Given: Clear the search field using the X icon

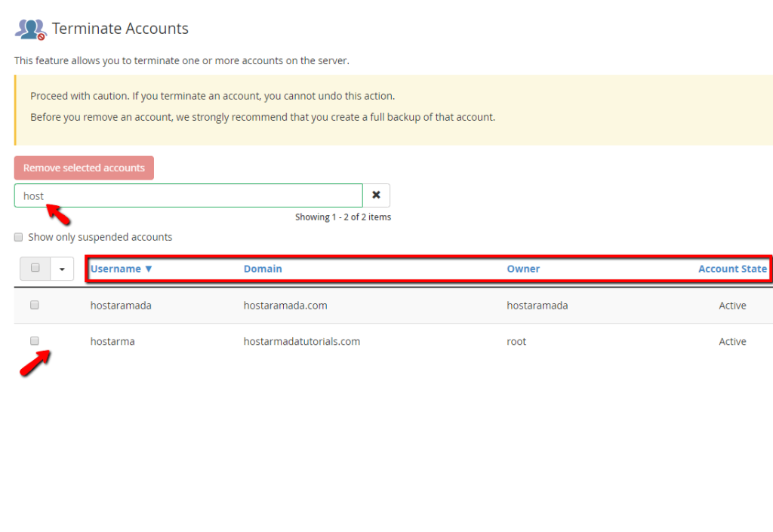Looking at the screenshot, I should (376, 195).
